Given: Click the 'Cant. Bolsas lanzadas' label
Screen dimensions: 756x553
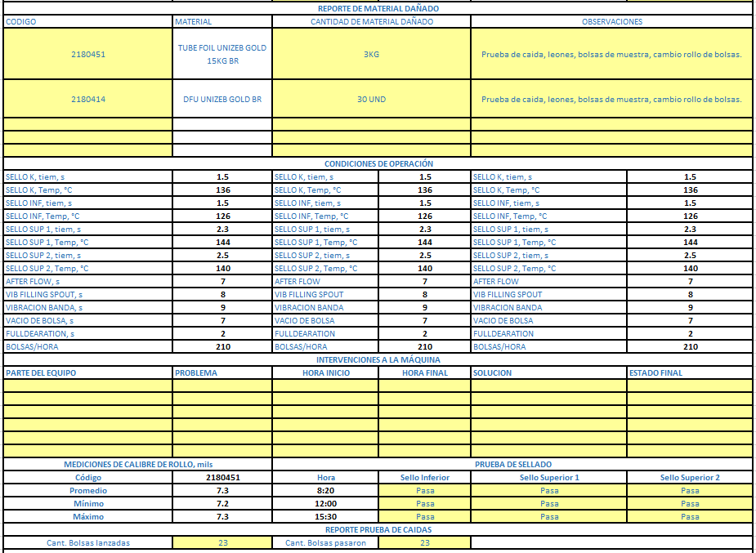Looking at the screenshot, I should pyautogui.click(x=87, y=543).
